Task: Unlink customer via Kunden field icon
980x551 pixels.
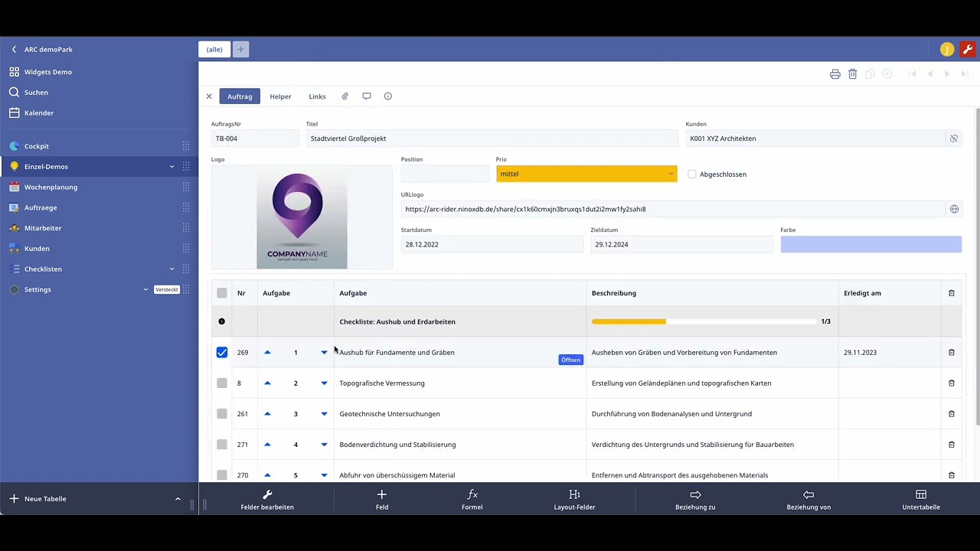Action: (x=954, y=139)
